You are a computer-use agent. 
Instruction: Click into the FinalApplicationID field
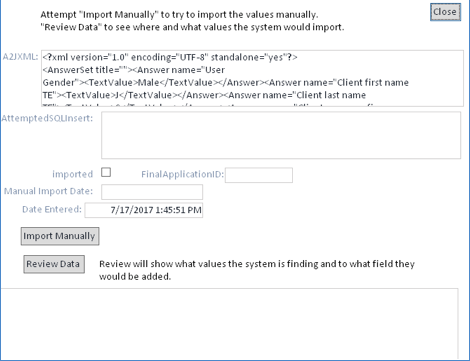pos(259,175)
